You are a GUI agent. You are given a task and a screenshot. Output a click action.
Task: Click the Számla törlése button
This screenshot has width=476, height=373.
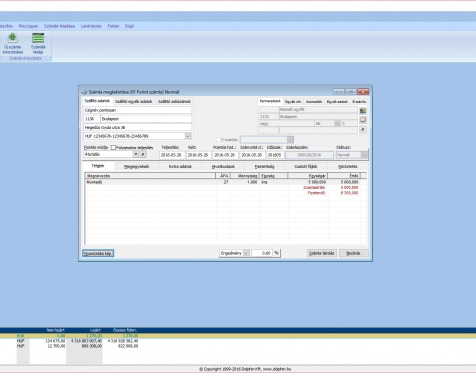tap(322, 253)
